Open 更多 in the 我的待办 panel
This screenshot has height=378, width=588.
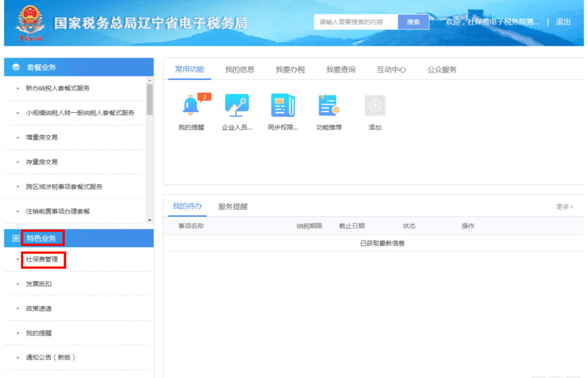(x=564, y=206)
